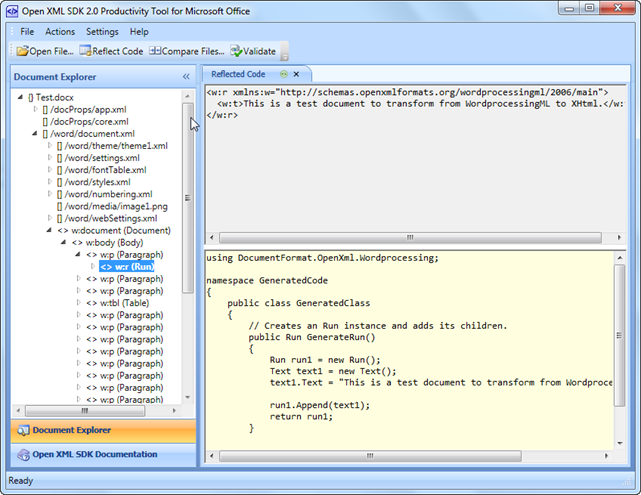
Task: Click the XML pane horizontal scrollbar
Action: coord(410,238)
